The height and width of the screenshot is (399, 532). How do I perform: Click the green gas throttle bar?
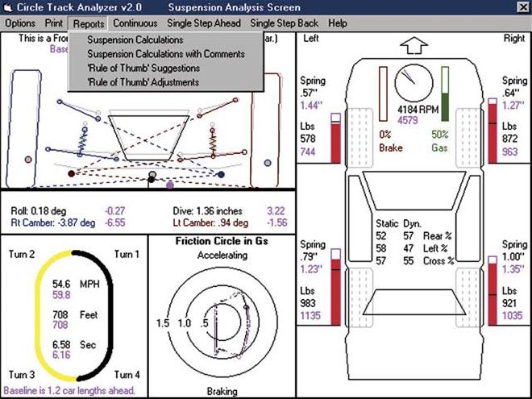coord(445,94)
